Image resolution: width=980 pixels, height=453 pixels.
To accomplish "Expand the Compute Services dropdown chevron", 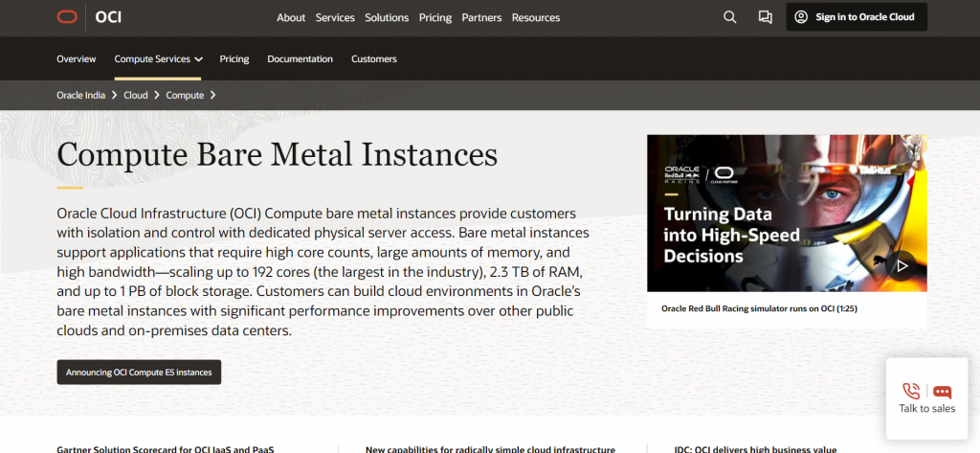I will pyautogui.click(x=199, y=59).
